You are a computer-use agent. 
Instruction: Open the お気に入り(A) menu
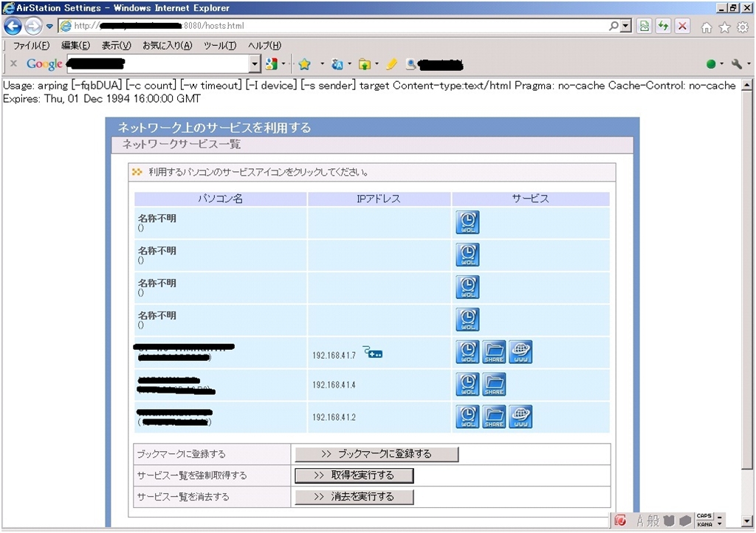tap(168, 46)
